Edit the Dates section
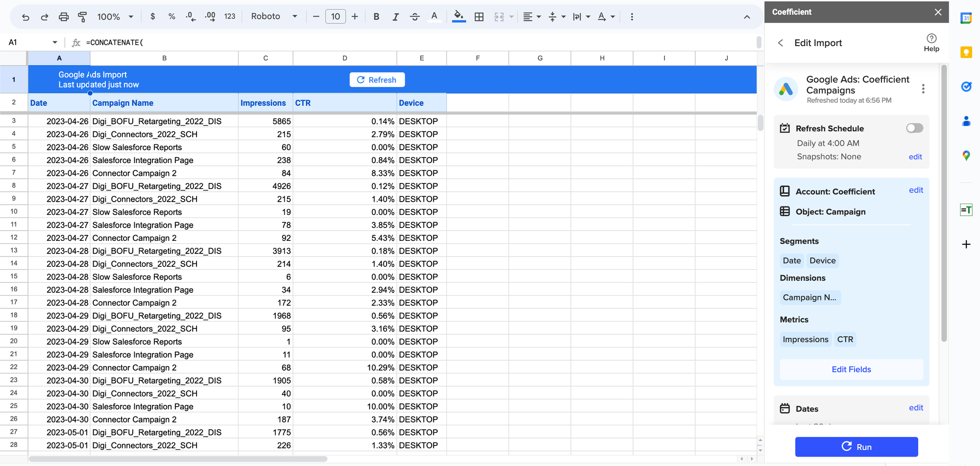Image resolution: width=980 pixels, height=466 pixels. pos(916,408)
